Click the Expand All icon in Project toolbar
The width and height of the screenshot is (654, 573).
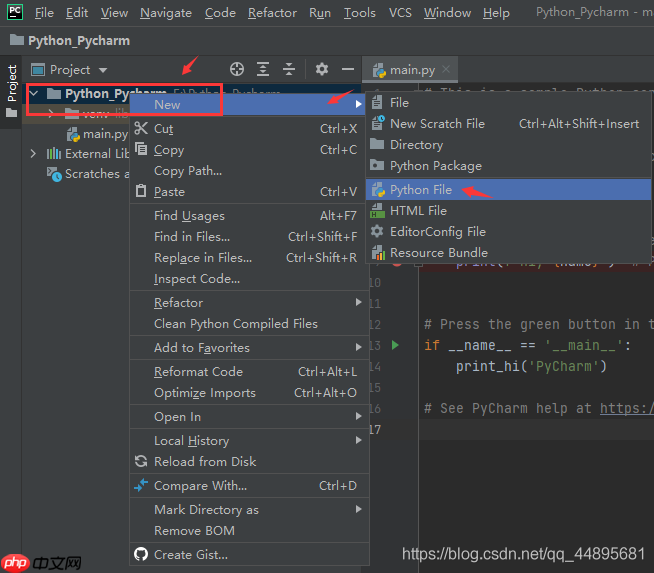tap(263, 69)
